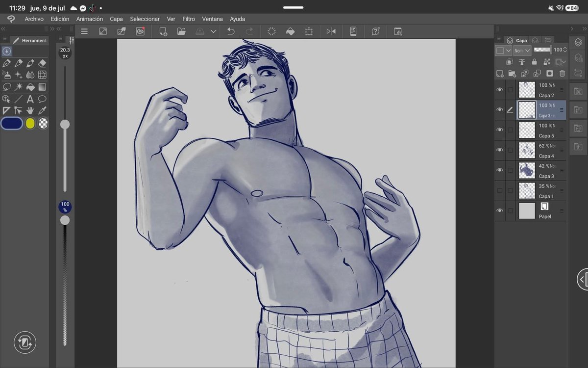
Task: Hide the Capa 5 layer
Action: 500,130
